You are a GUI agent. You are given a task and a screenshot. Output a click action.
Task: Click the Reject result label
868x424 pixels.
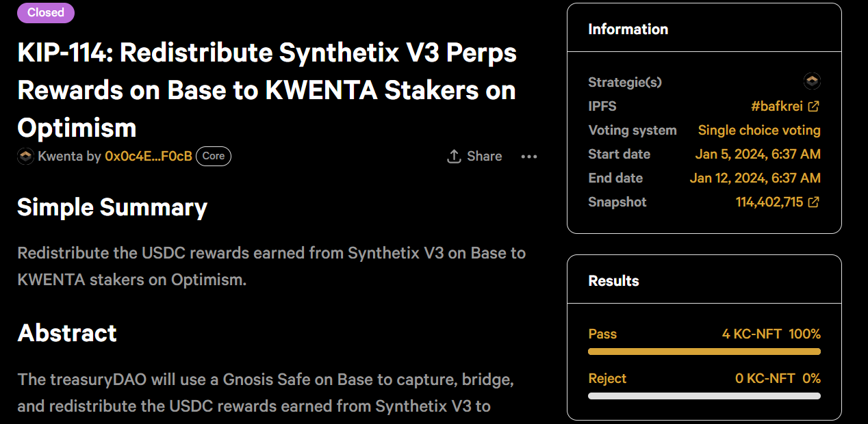tap(607, 378)
